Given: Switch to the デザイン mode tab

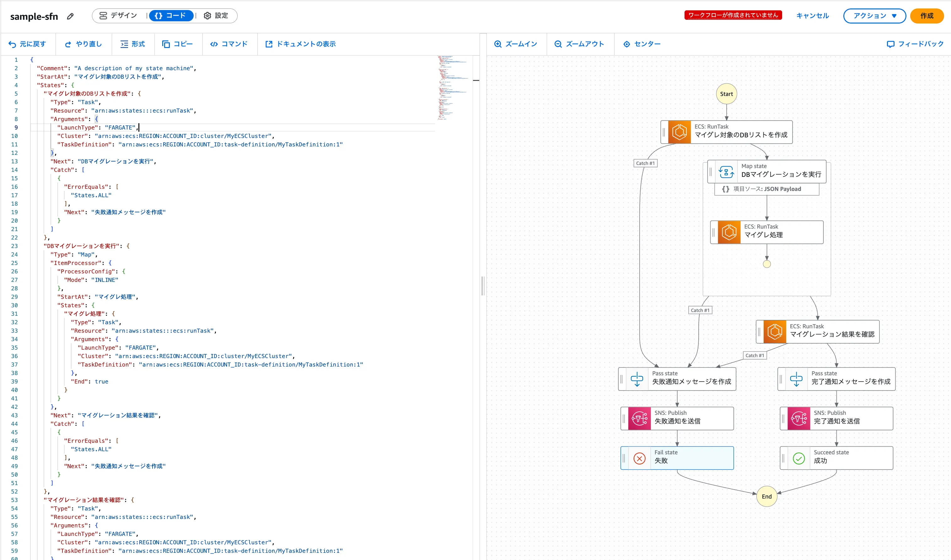Looking at the screenshot, I should 118,15.
